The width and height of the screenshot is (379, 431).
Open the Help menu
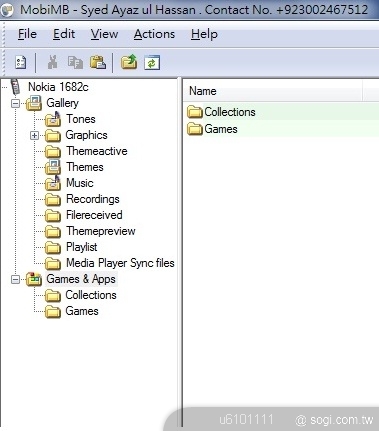[x=204, y=34]
